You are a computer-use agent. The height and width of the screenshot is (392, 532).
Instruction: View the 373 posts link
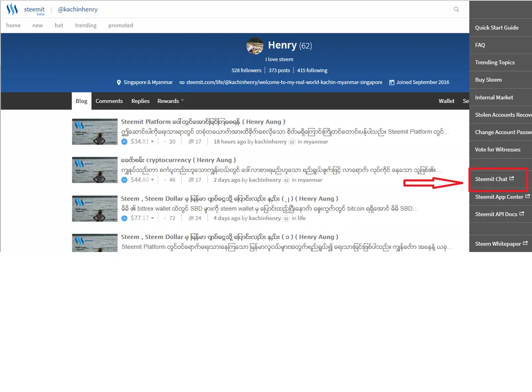pos(279,70)
